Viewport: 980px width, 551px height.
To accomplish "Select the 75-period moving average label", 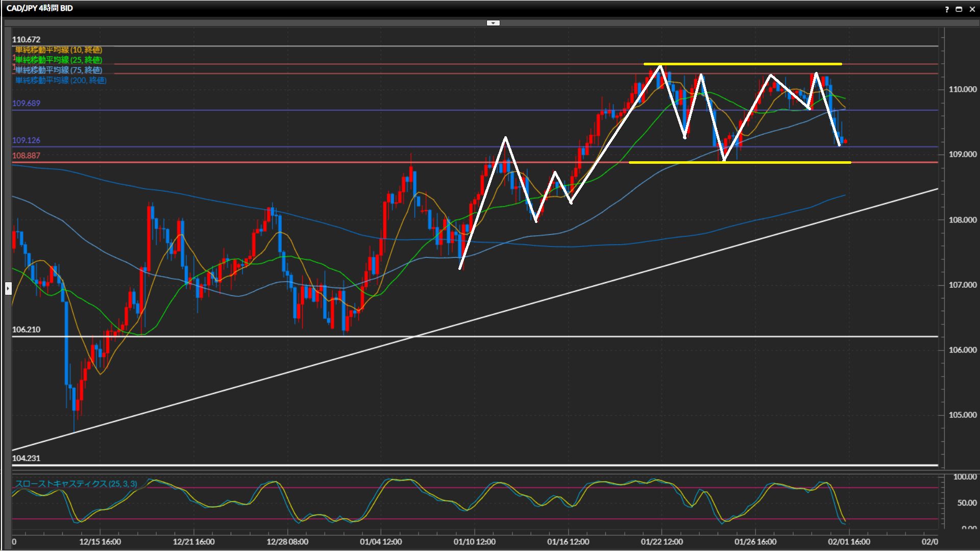I will (59, 70).
